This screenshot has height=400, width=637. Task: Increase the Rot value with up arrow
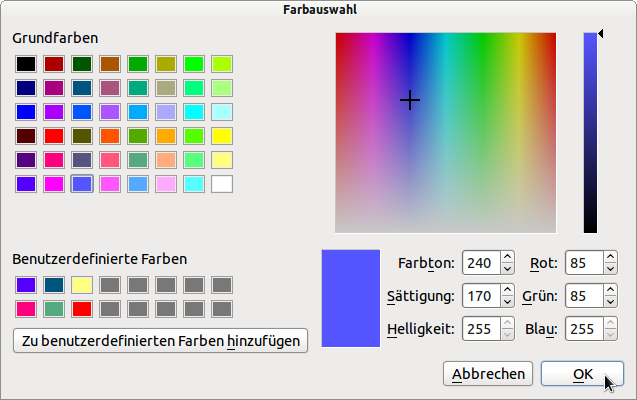click(610, 258)
